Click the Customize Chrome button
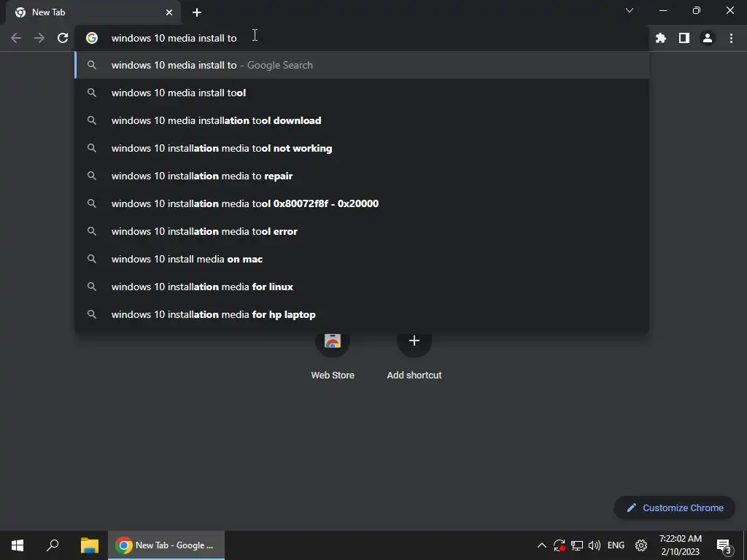Viewport: 747px width, 560px height. (x=674, y=507)
